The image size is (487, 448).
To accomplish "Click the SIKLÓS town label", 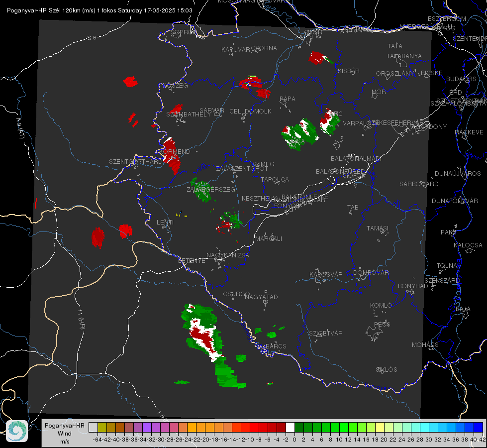I will point(387,370).
